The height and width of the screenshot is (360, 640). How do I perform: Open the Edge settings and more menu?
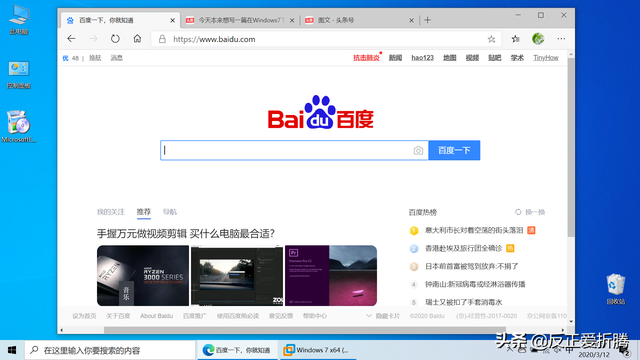pos(561,39)
